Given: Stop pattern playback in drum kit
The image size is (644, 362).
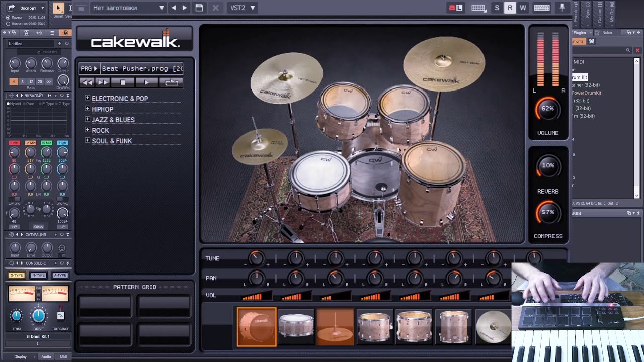Looking at the screenshot, I should (123, 82).
